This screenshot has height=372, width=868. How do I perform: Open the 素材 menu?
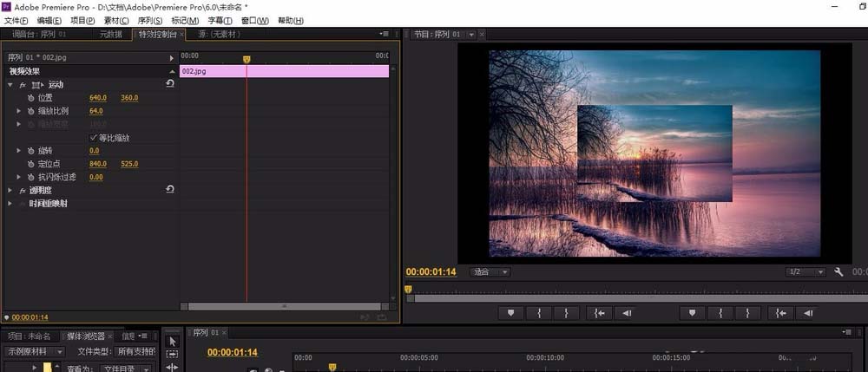coord(116,21)
